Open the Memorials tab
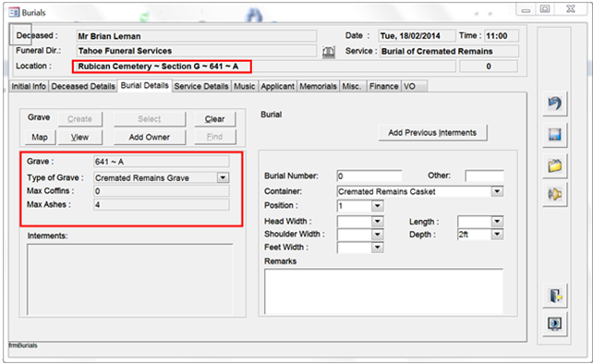The width and height of the screenshot is (593, 364). point(318,86)
